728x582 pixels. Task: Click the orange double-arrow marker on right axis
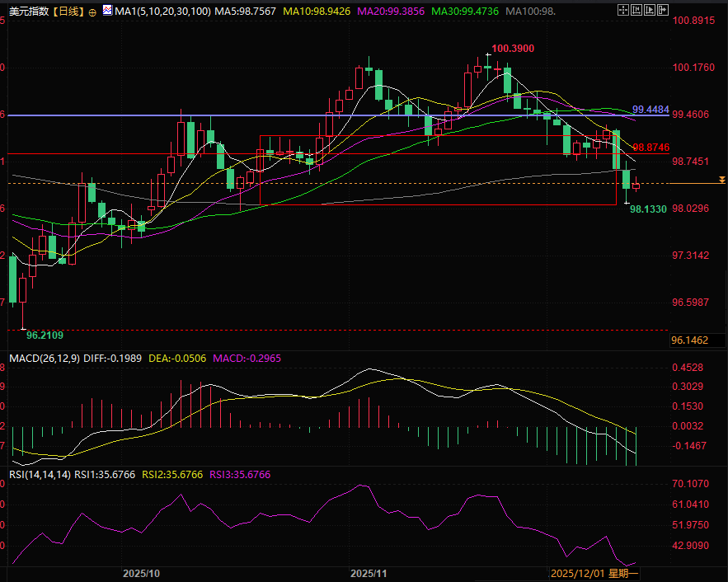tap(721, 179)
